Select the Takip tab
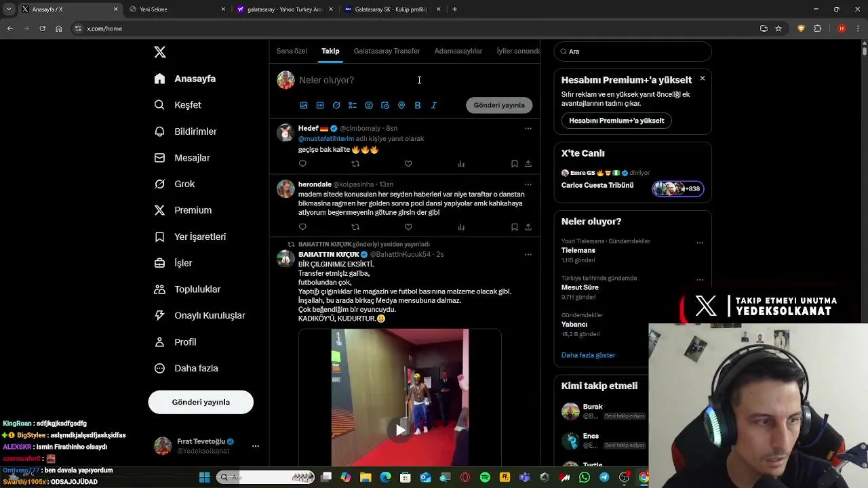868x488 pixels. [x=330, y=51]
